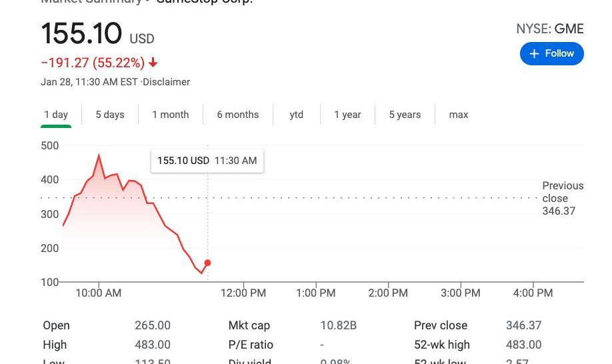Screen dimensions: 612x364
Task: Select the 6 months tab
Action: coord(238,115)
